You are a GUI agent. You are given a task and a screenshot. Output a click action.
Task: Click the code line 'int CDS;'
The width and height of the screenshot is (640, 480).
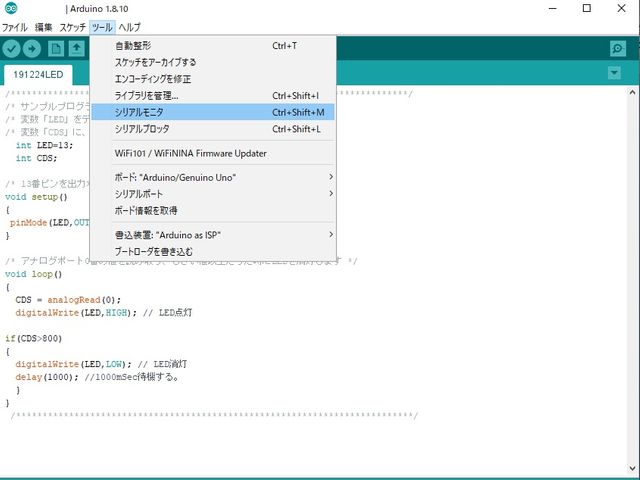point(37,158)
